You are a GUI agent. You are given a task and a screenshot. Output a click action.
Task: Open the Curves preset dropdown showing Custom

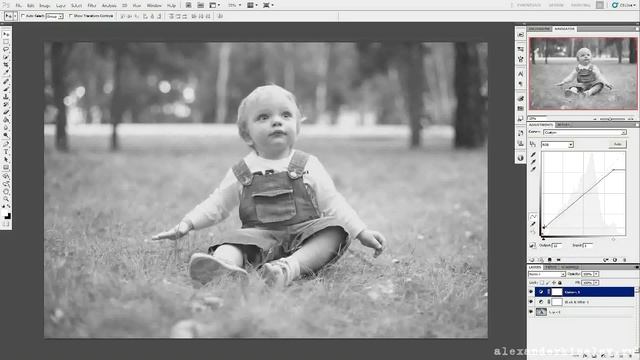point(584,132)
